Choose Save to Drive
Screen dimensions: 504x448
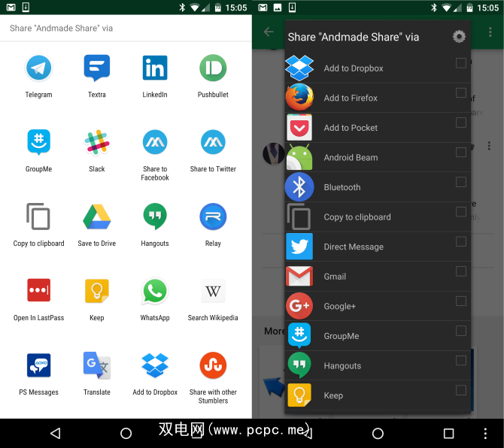pos(97,216)
